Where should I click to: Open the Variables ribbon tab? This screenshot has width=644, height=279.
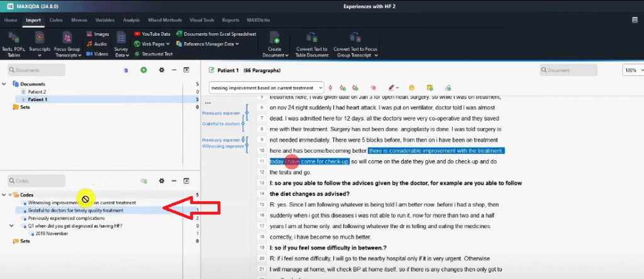pyautogui.click(x=105, y=20)
